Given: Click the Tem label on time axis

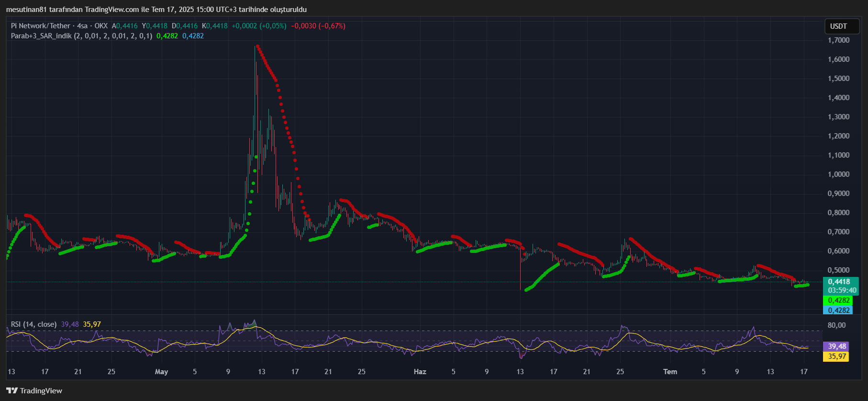Looking at the screenshot, I should [670, 372].
